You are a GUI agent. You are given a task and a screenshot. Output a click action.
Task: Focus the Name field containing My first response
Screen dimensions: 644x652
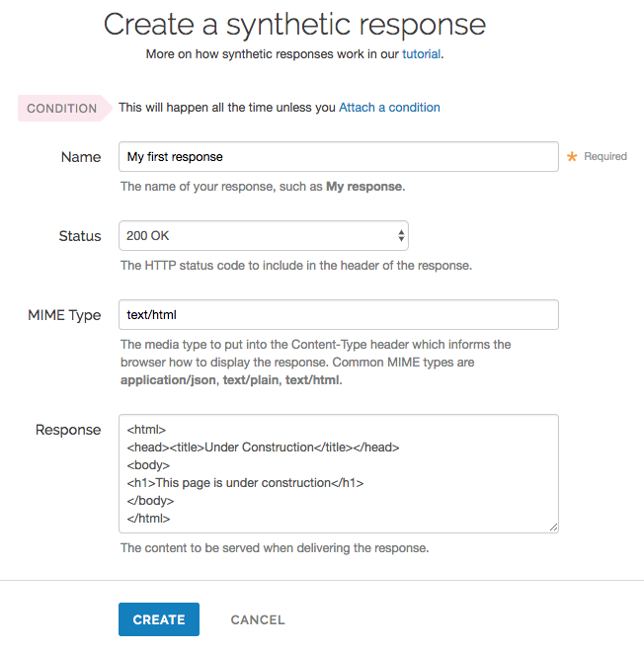click(338, 157)
